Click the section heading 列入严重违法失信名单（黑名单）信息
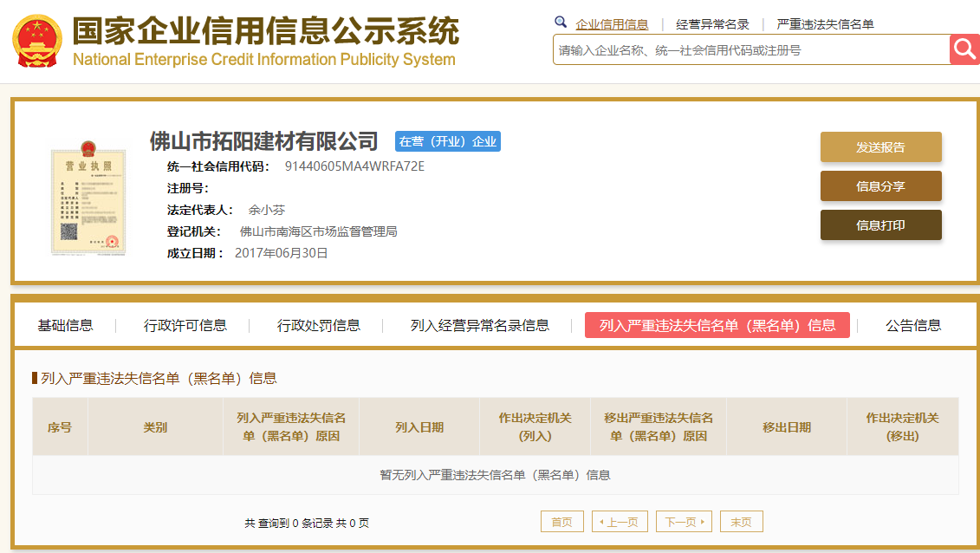980x553 pixels. coord(159,378)
